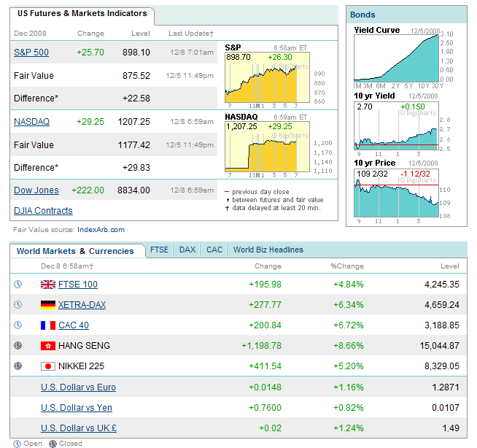
Task: Click the UK flag icon beside FTSE 100
Action: (x=48, y=285)
